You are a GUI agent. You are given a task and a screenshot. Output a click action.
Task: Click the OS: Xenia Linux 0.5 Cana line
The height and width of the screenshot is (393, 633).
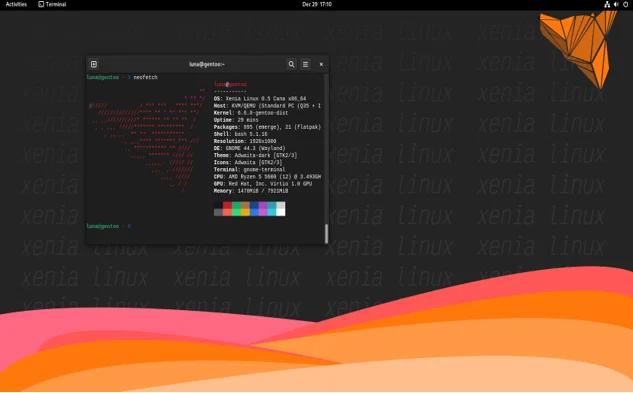260,99
